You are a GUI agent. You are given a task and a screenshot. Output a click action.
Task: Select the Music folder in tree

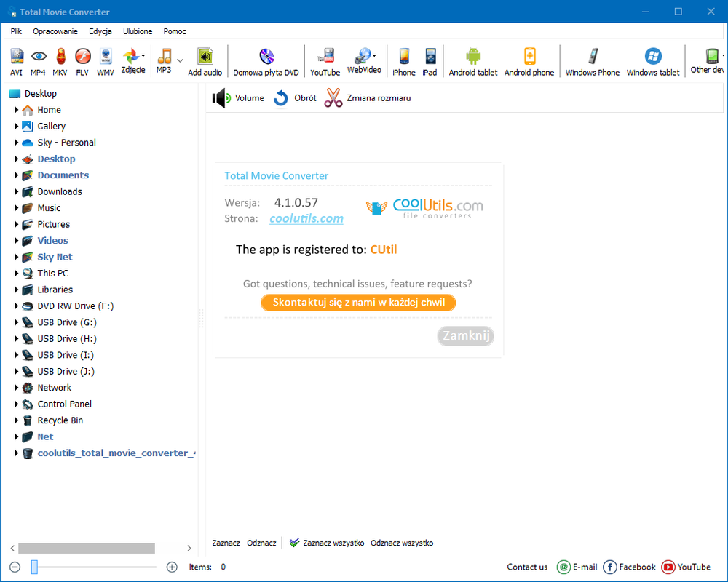coord(49,208)
